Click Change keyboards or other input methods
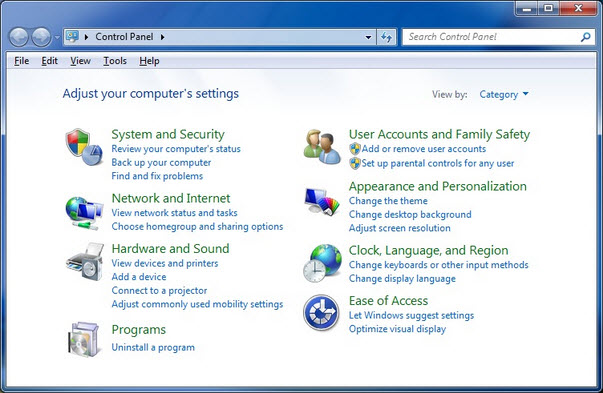 [438, 265]
